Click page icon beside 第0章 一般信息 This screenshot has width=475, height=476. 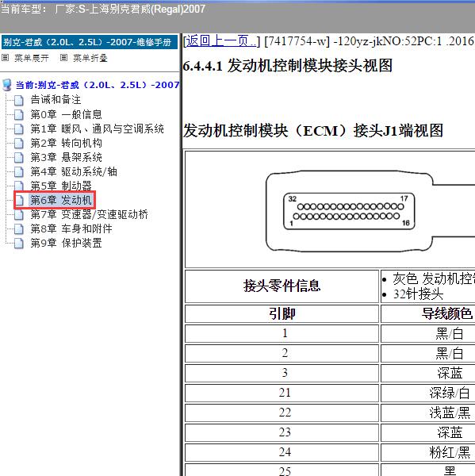(19, 114)
